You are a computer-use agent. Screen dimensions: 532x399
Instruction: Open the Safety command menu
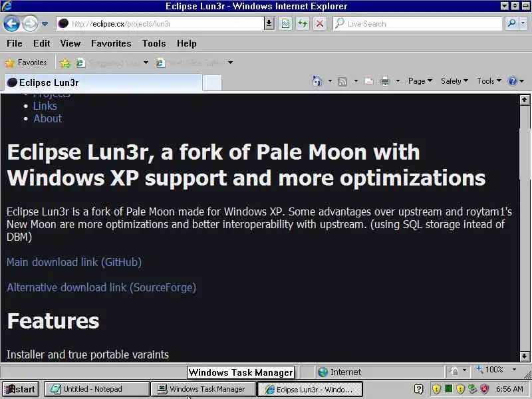[454, 81]
